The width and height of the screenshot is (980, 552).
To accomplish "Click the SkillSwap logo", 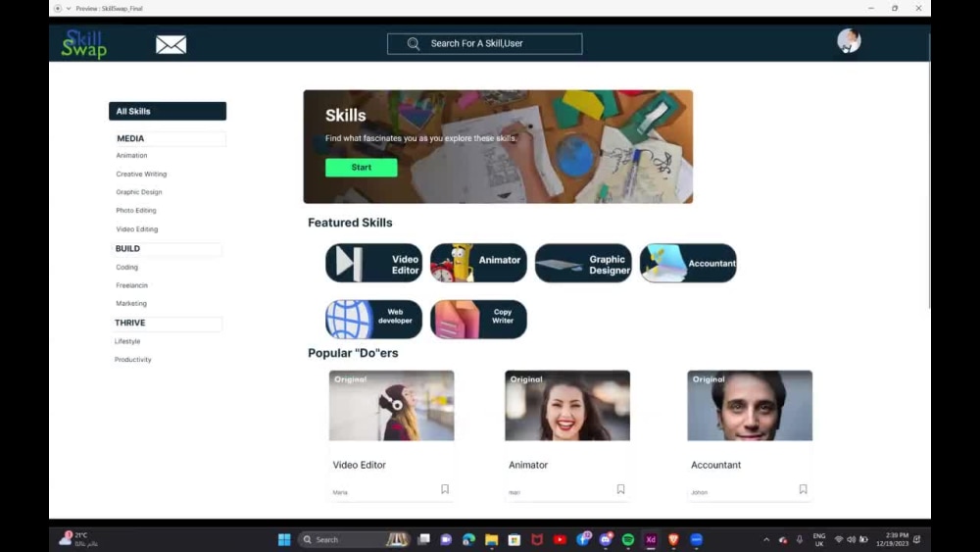I will coord(83,44).
